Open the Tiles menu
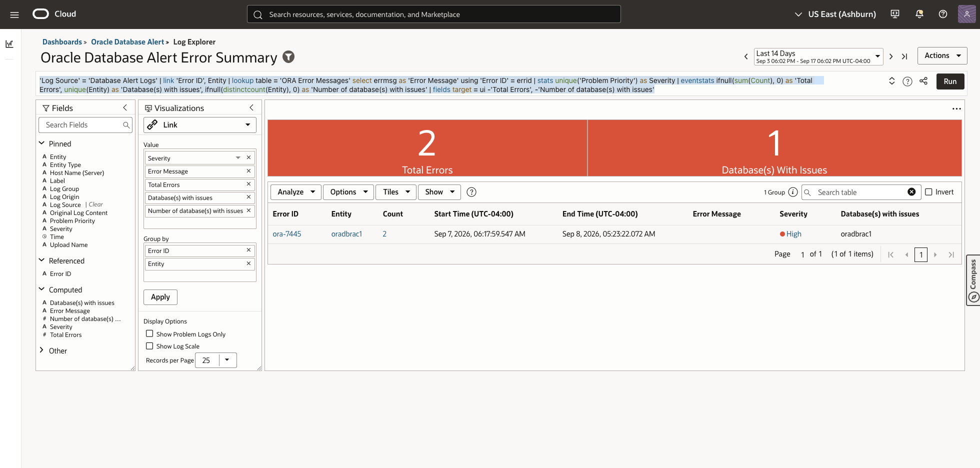 (396, 192)
